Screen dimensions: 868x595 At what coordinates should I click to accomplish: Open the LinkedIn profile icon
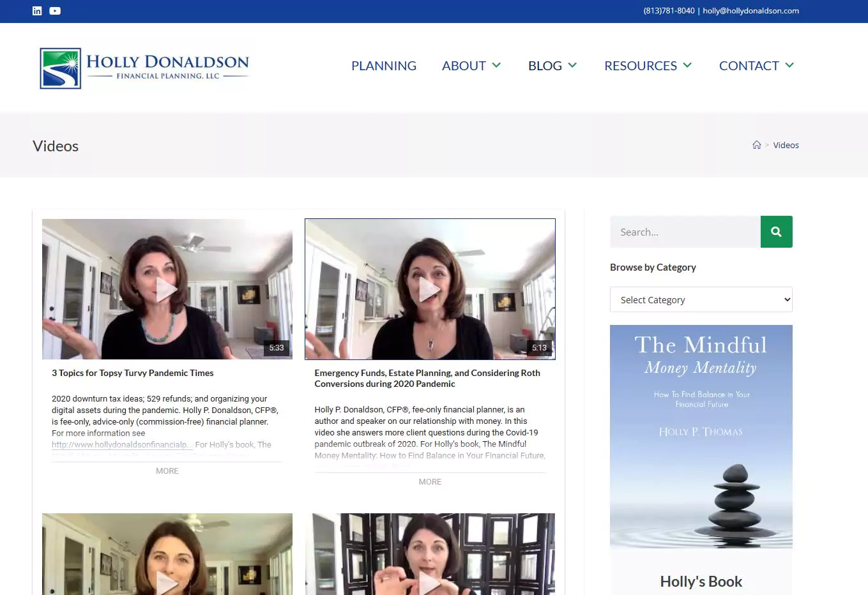coord(37,11)
